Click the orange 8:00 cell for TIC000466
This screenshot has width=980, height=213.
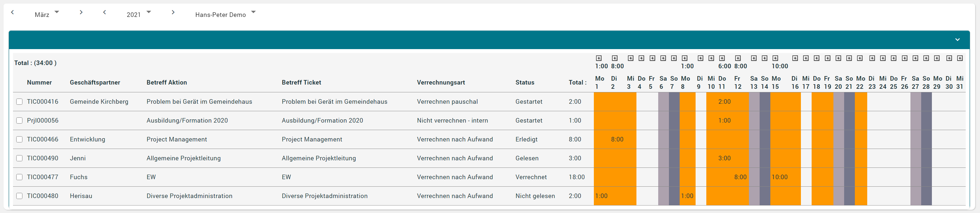(617, 139)
